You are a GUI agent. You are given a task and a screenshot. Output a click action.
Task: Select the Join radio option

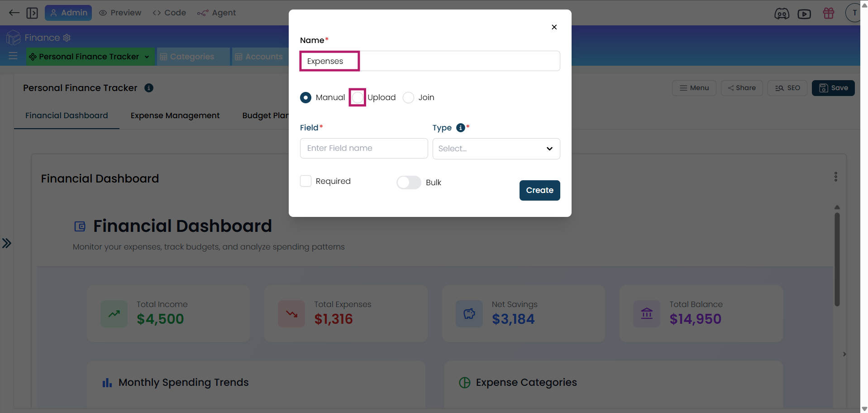point(408,97)
